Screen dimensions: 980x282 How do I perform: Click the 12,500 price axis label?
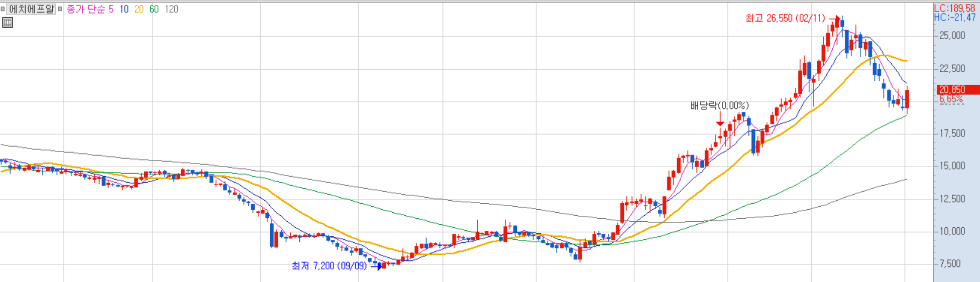(x=952, y=199)
